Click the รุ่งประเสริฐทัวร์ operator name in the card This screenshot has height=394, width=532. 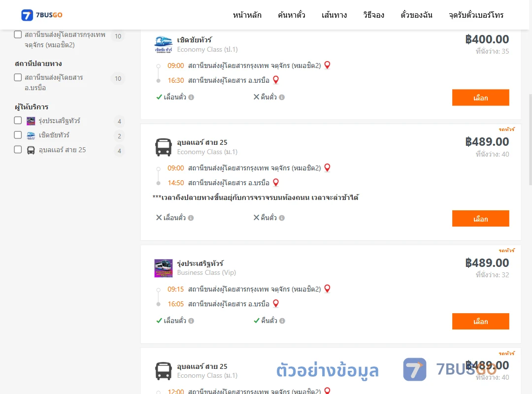pos(200,263)
